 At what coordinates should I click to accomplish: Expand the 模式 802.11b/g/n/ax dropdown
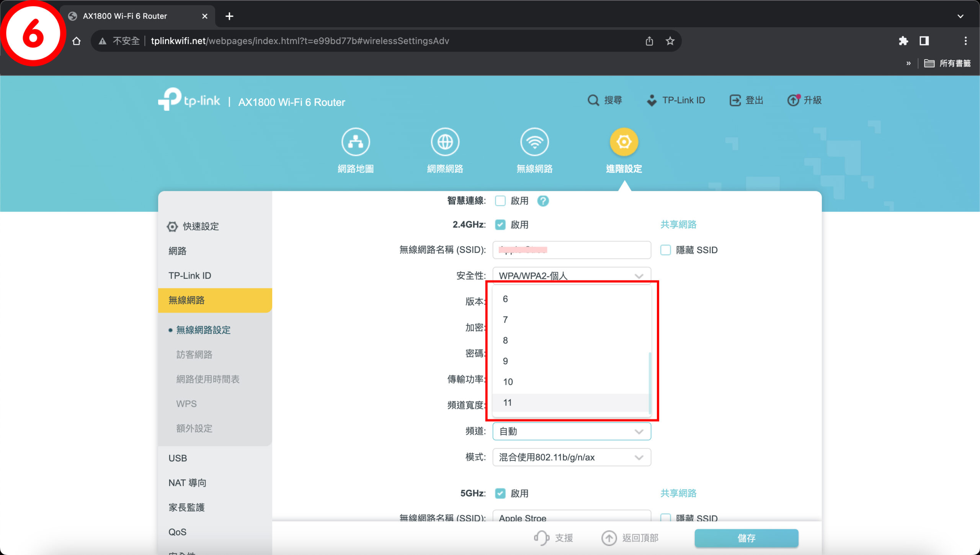coord(572,457)
